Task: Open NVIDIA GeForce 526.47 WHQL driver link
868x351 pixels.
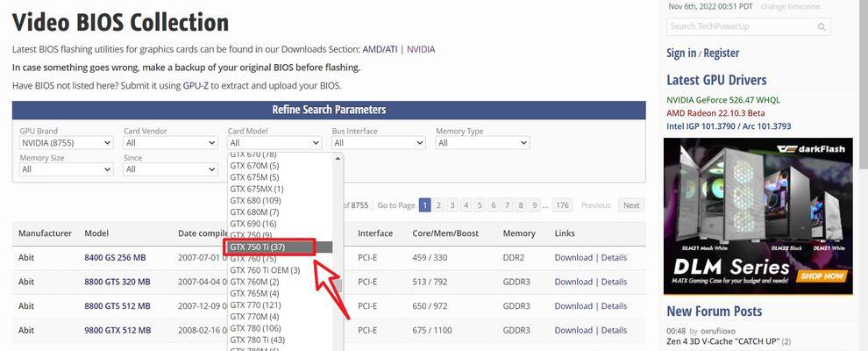Action: [723, 100]
